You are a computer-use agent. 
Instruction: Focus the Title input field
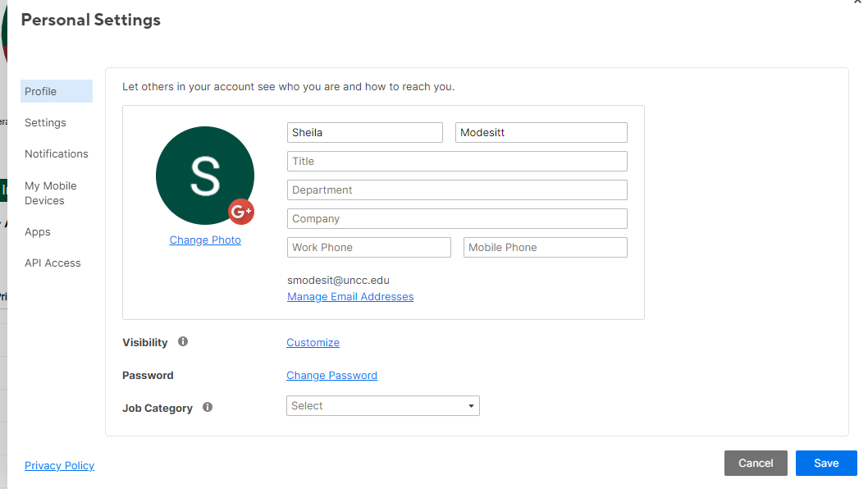coord(457,161)
